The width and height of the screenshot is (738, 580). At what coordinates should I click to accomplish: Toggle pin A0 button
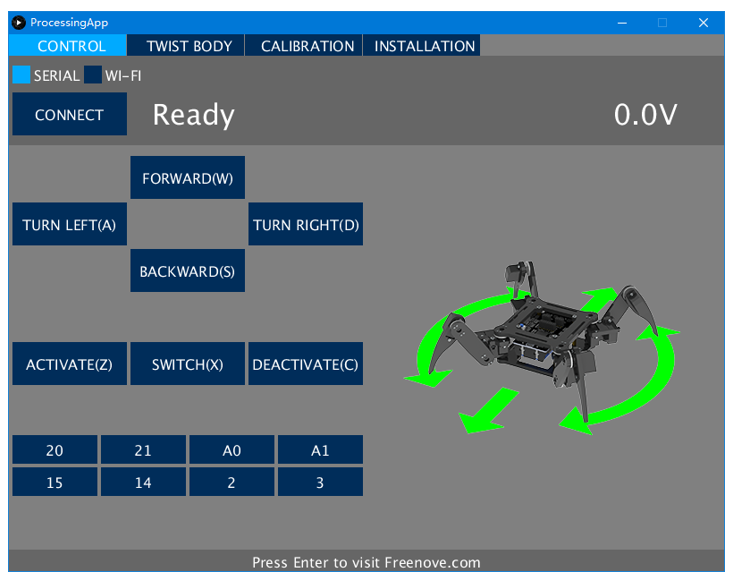coord(232,450)
